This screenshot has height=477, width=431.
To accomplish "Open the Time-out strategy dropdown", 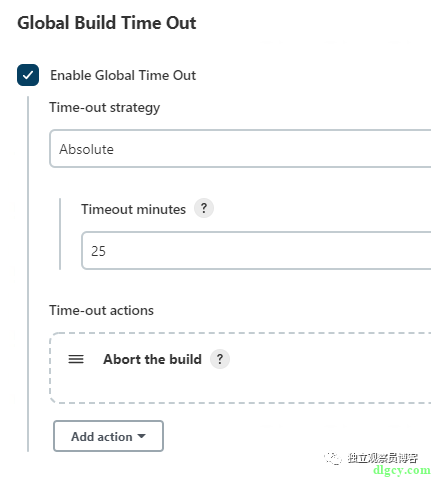I will pyautogui.click(x=240, y=149).
